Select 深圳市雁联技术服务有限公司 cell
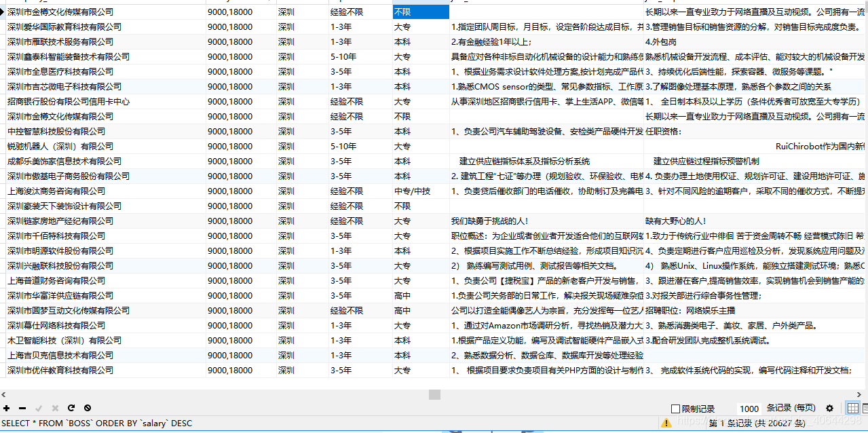868x433 pixels. coord(105,41)
